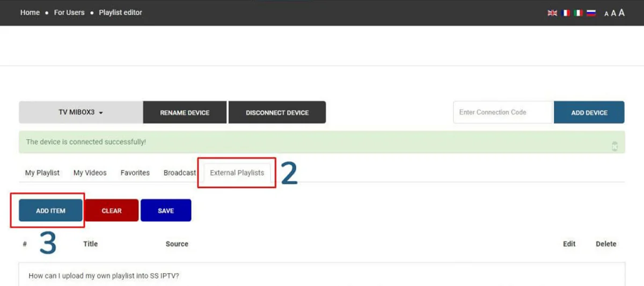644x286 pixels.
Task: Select the French flag language icon
Action: coord(566,13)
